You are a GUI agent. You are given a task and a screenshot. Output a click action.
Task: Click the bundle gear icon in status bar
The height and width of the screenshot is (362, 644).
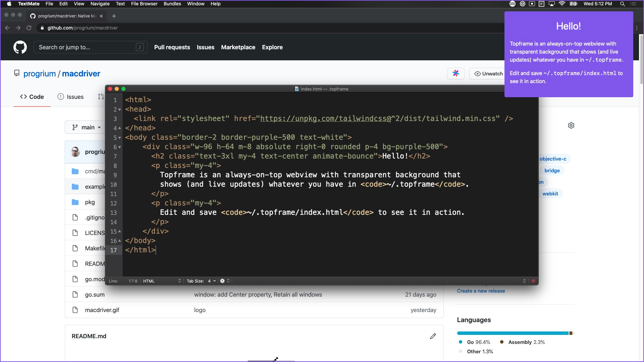pos(222,281)
